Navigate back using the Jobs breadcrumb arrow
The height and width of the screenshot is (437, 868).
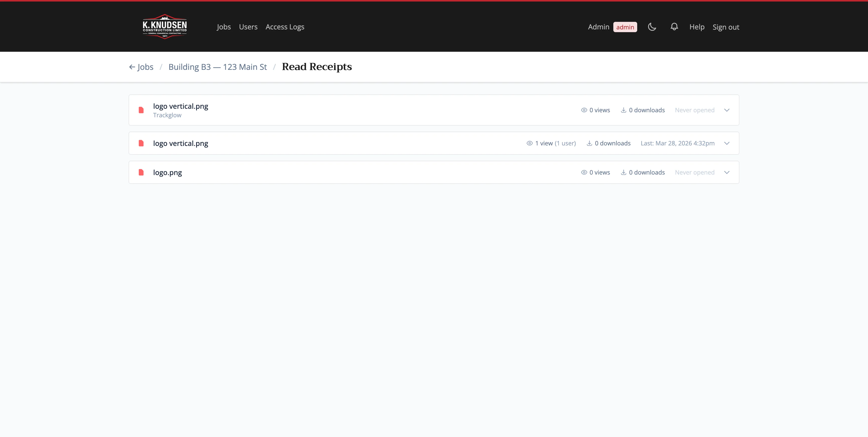pos(132,67)
